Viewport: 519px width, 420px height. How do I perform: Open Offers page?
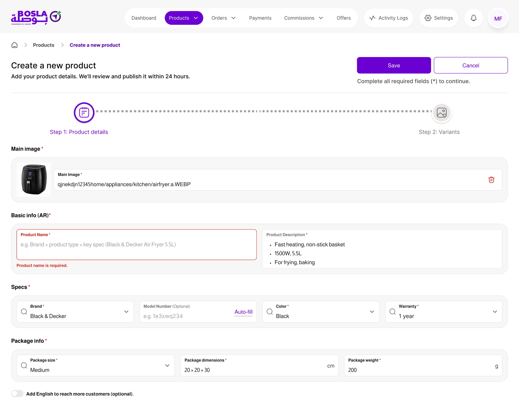[x=344, y=18]
